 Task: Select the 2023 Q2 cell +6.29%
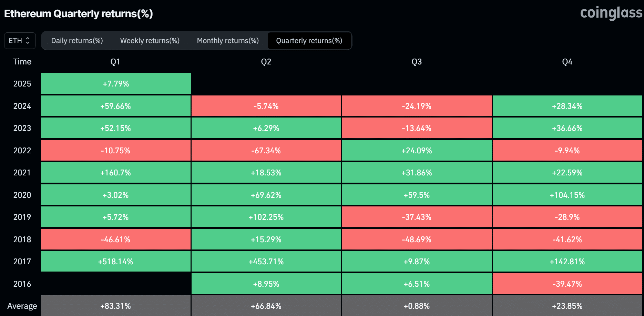[x=266, y=128]
